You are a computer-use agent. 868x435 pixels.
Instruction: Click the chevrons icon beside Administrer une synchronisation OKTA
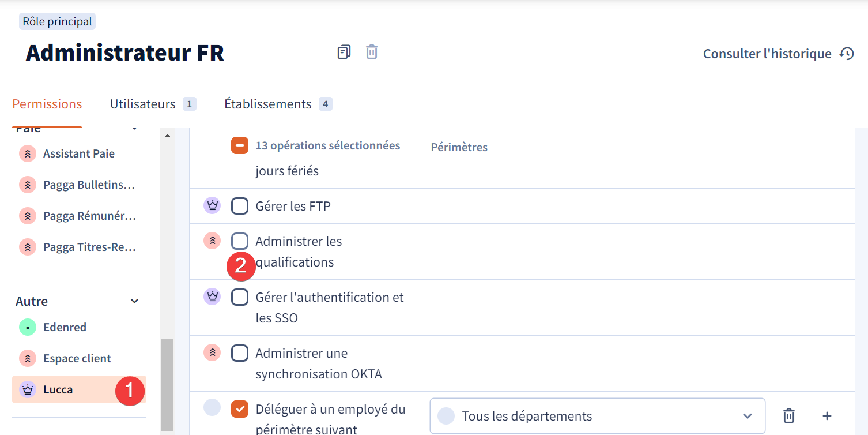[x=212, y=352]
